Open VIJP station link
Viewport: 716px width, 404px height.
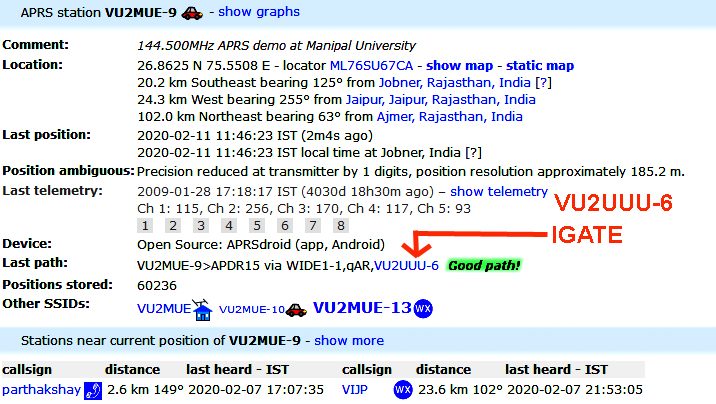pyautogui.click(x=355, y=390)
